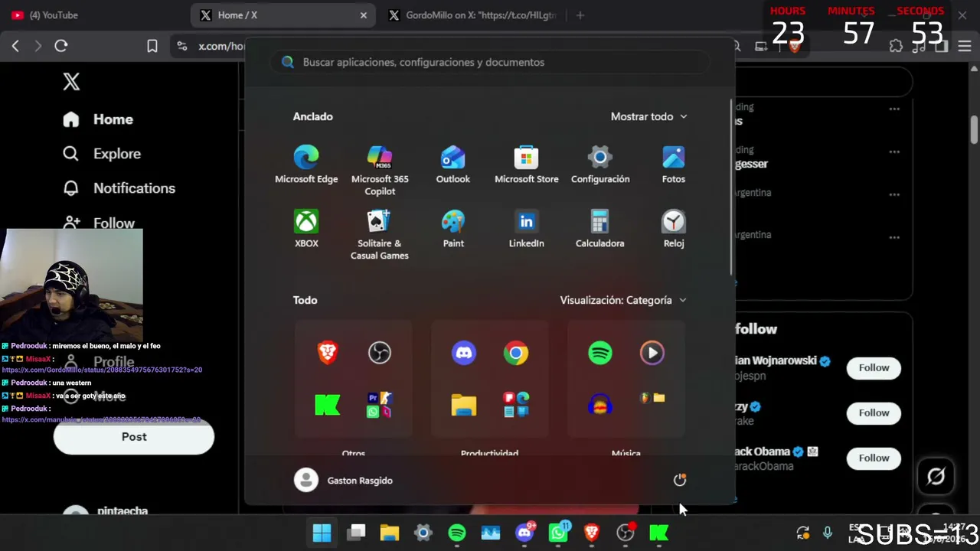The image size is (980, 551).
Task: Launch Microsoft 365 Copilot
Action: (x=380, y=170)
